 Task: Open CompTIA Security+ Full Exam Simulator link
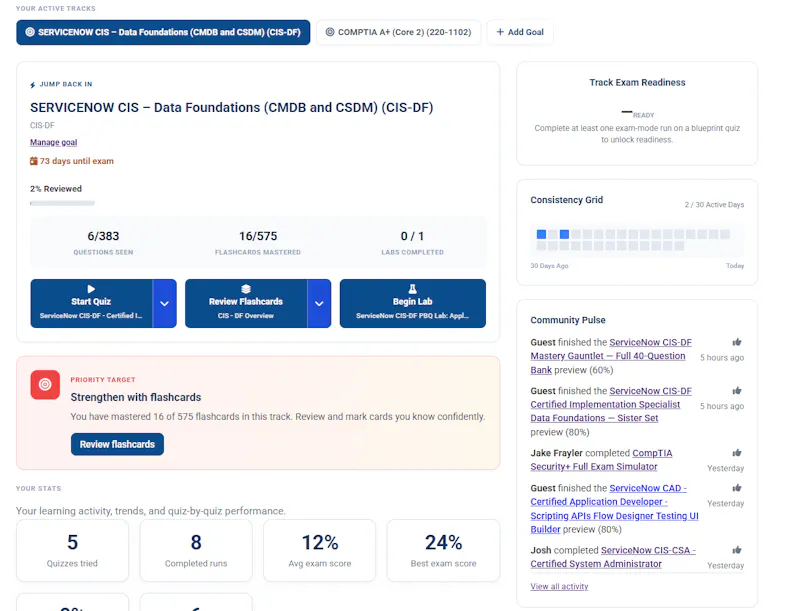tap(602, 460)
